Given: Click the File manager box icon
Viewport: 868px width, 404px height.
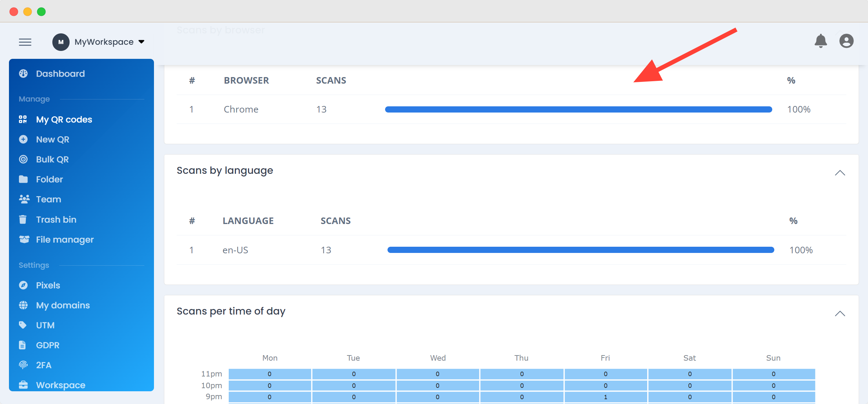Looking at the screenshot, I should (x=24, y=240).
